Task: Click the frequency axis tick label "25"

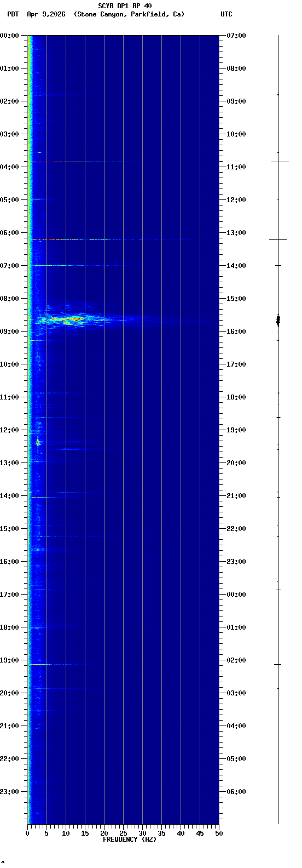Action: coord(123,833)
